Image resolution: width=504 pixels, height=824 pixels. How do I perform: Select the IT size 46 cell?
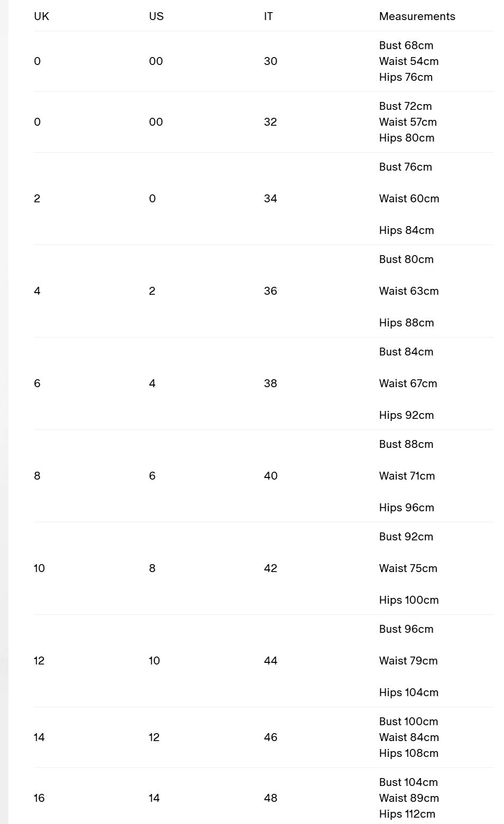270,737
